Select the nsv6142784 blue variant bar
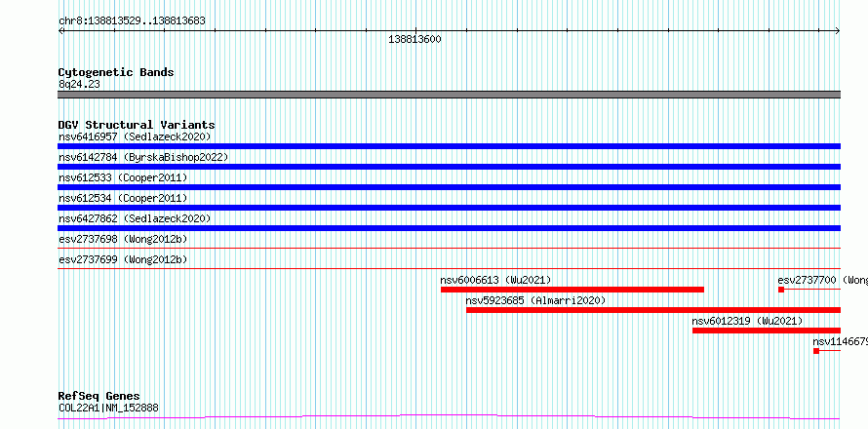Viewport: 868px width, 429px height. 449,167
